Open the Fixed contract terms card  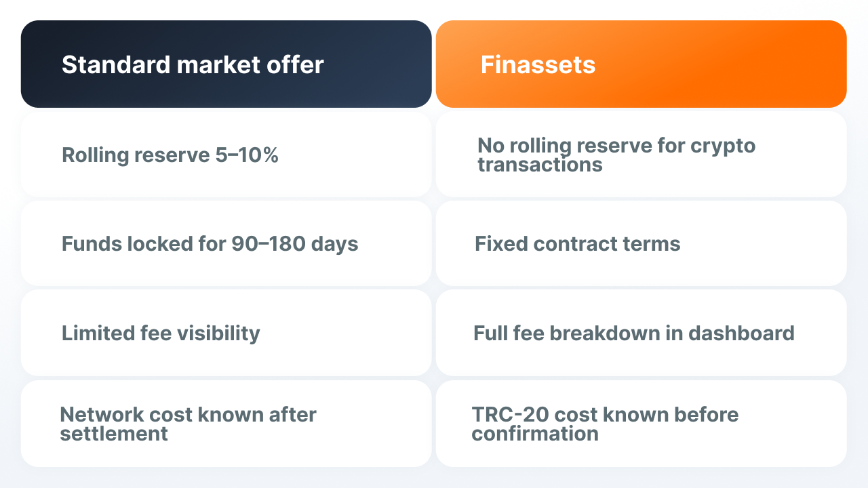pyautogui.click(x=642, y=243)
